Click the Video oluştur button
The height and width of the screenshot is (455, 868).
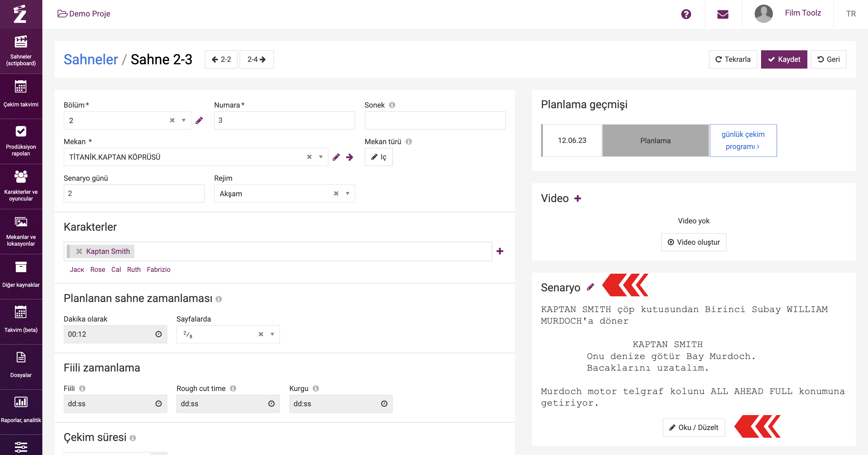[x=694, y=242]
